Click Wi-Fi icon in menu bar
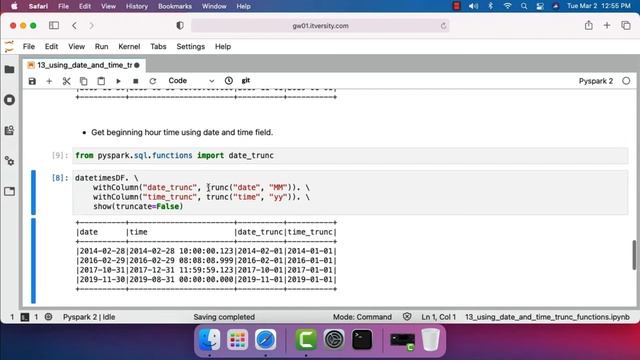Image resolution: width=640 pixels, height=360 pixels. 507,6
